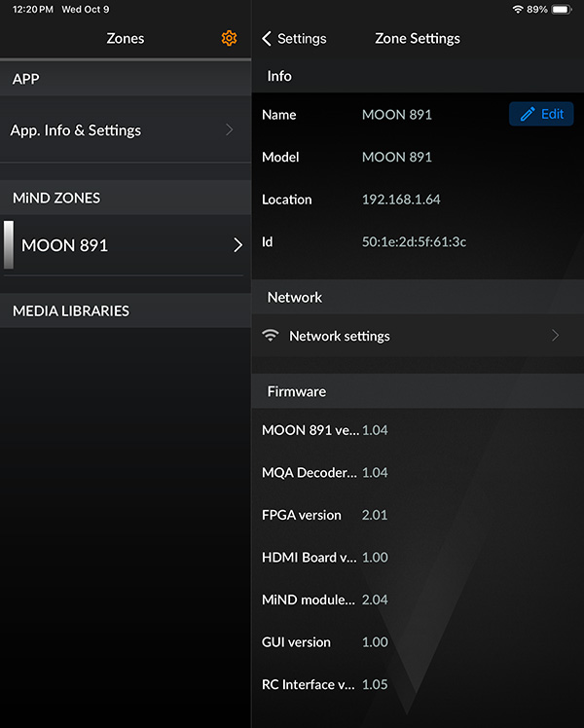Select the white zone indicator bar for MOON 891

click(x=9, y=244)
